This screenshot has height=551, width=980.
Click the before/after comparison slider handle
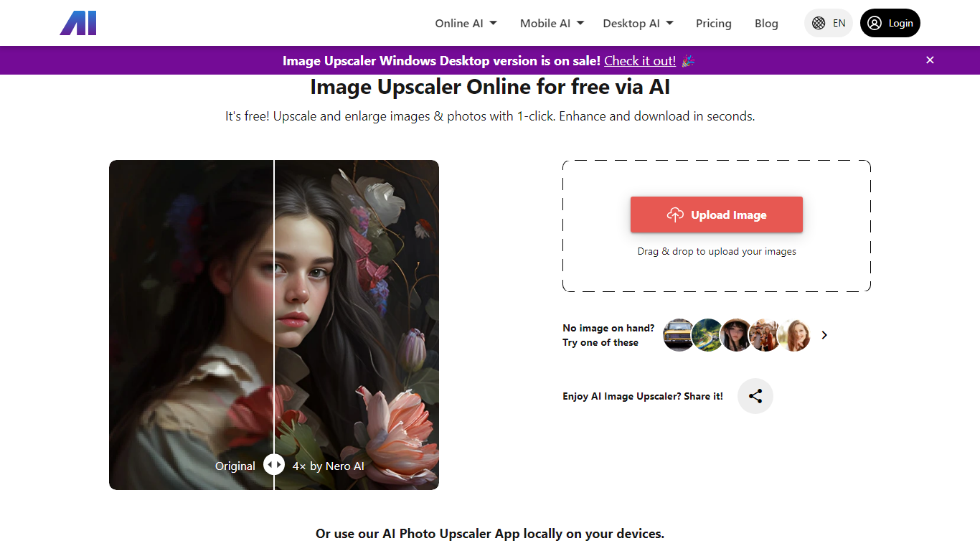pyautogui.click(x=274, y=465)
